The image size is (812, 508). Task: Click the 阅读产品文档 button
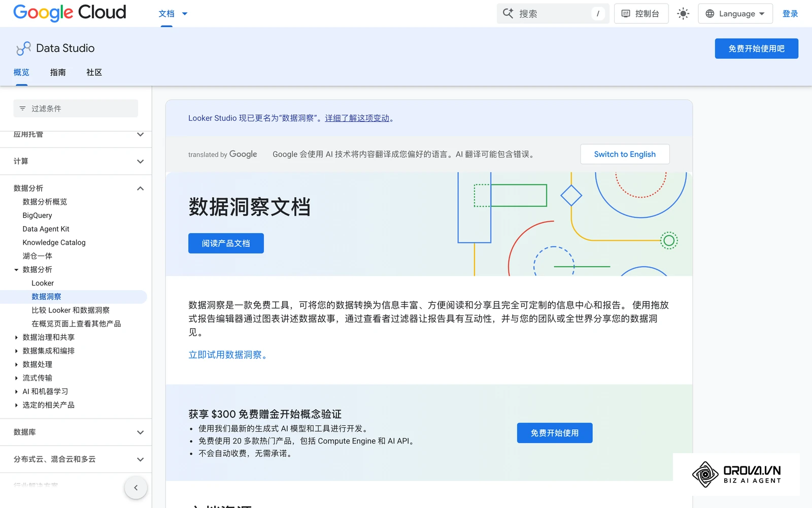[226, 243]
